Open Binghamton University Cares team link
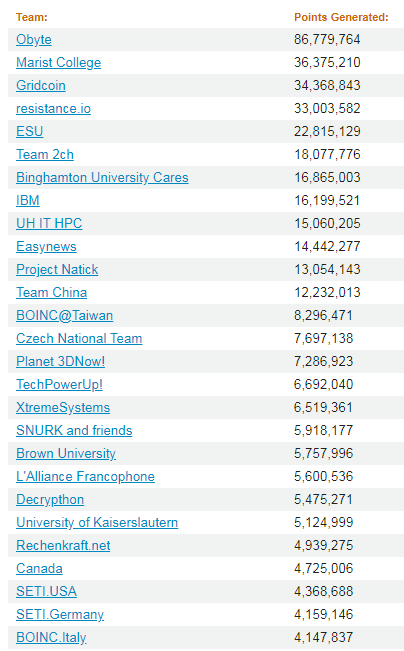 pos(102,177)
